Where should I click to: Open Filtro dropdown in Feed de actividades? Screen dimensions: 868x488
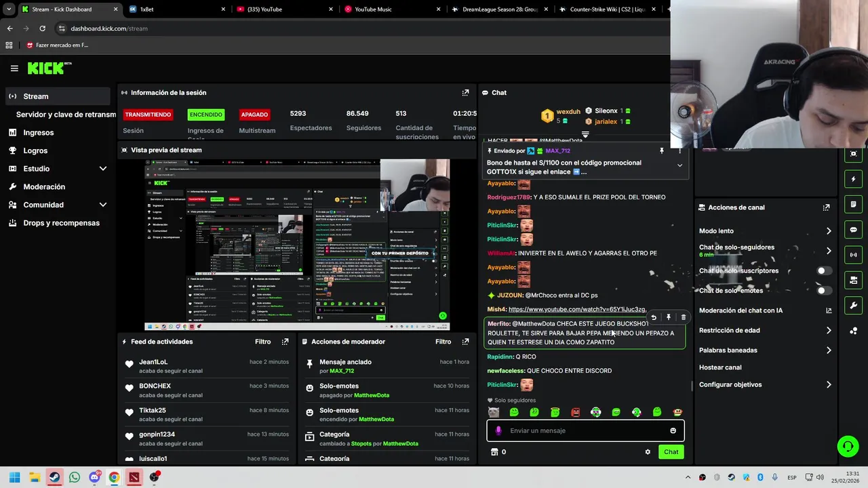(262, 342)
